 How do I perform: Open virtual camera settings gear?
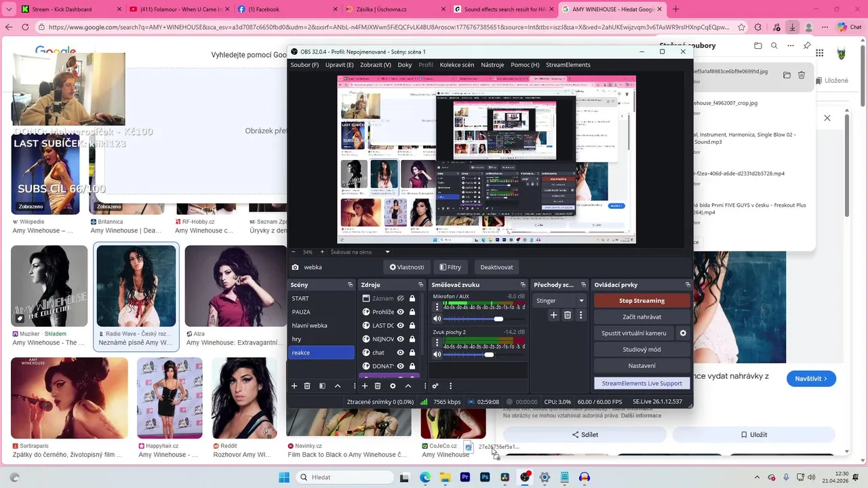(683, 333)
